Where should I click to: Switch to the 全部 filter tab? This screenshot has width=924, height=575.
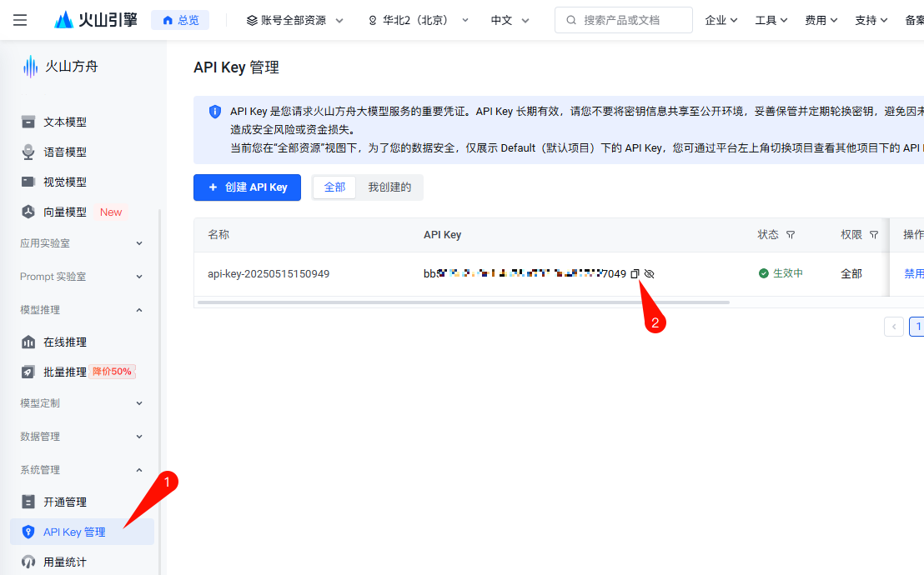[334, 187]
